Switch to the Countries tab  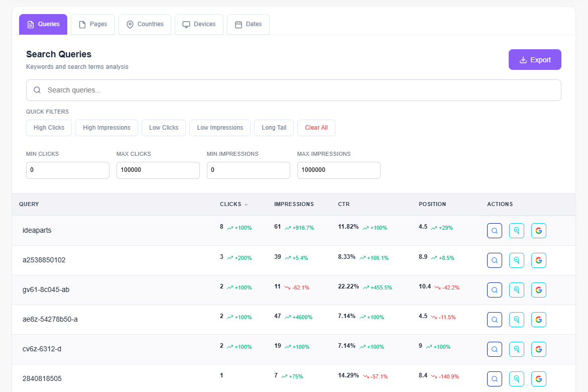coord(145,24)
